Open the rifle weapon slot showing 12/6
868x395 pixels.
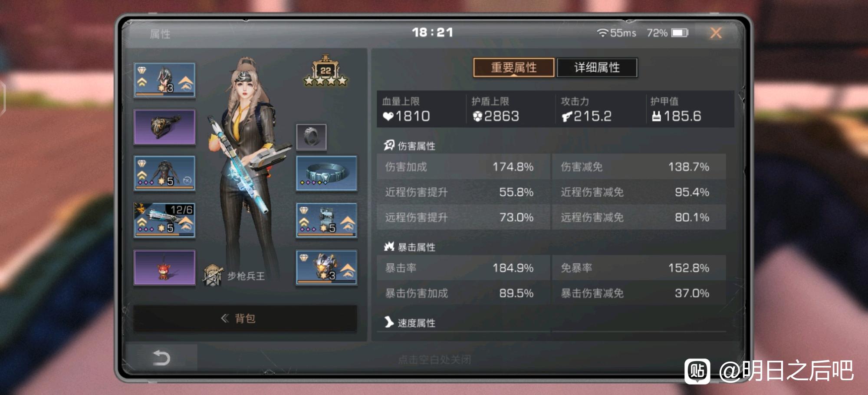[164, 220]
